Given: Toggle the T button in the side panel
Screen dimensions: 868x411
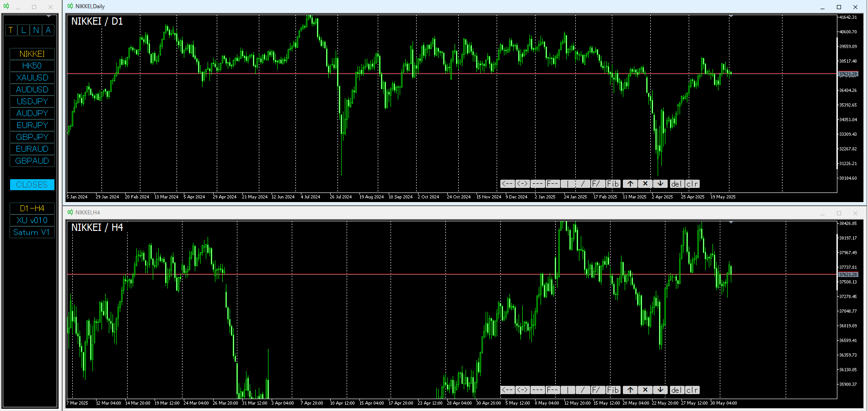Looking at the screenshot, I should 11,30.
